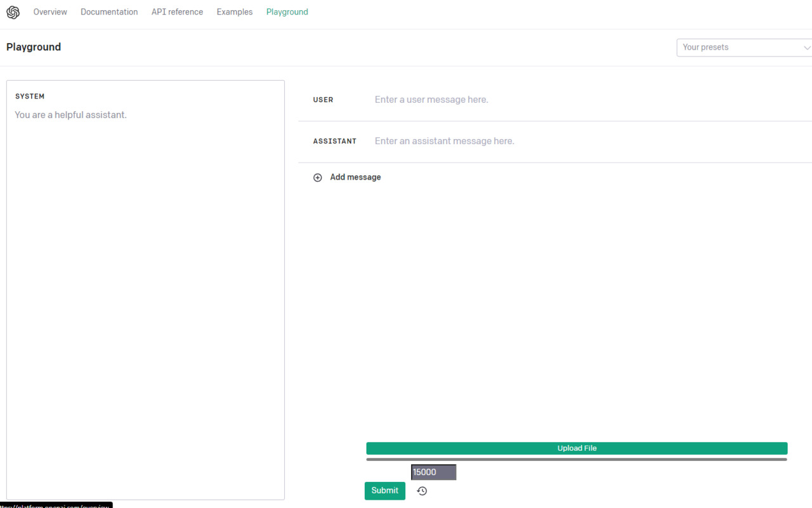This screenshot has height=508, width=812.
Task: Open the API reference section
Action: coord(177,11)
